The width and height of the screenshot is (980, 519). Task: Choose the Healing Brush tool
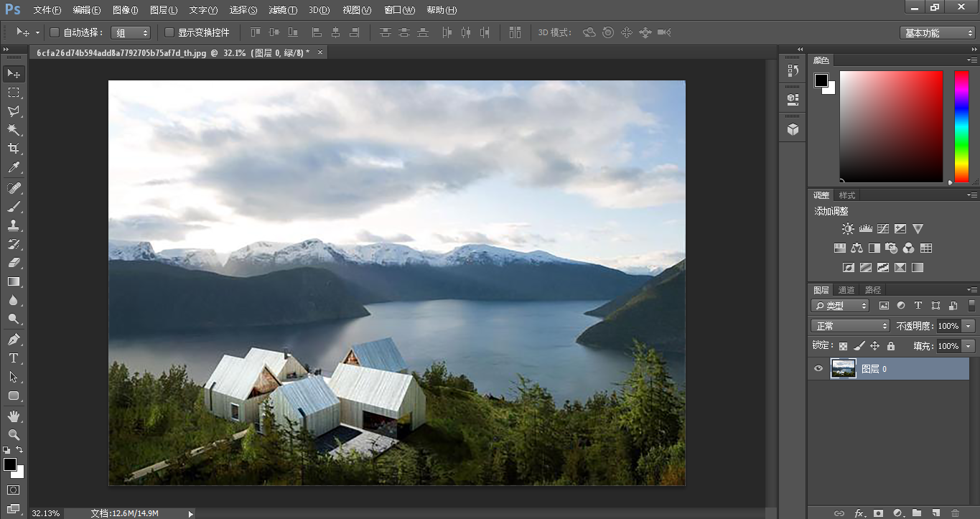pyautogui.click(x=14, y=188)
